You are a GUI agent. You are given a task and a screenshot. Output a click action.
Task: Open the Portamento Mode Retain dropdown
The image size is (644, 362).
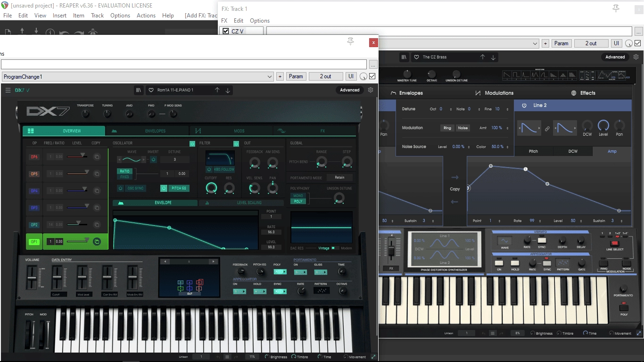coord(339,178)
